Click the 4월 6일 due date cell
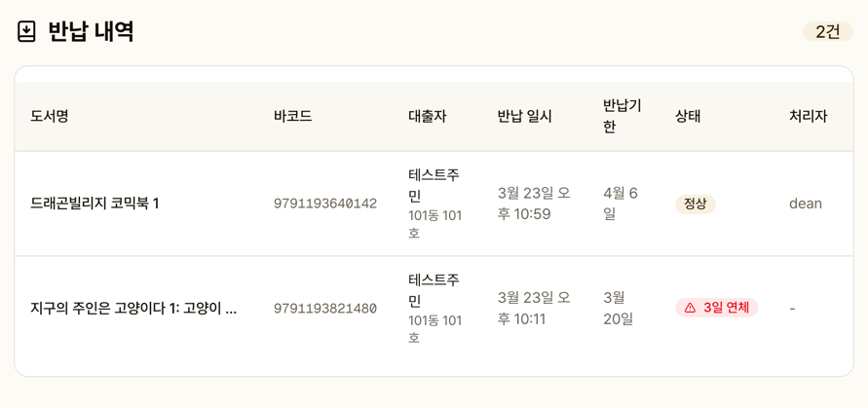868x408 pixels. [x=621, y=204]
